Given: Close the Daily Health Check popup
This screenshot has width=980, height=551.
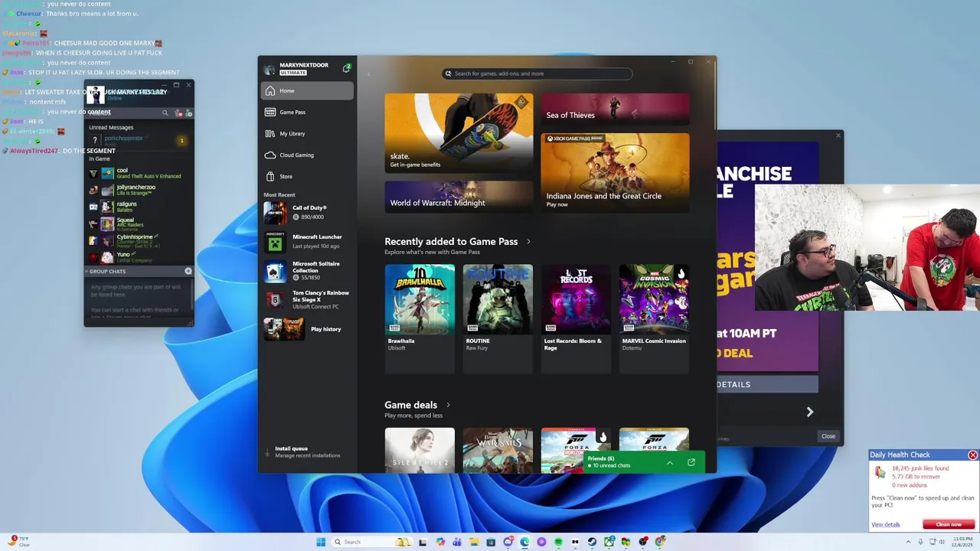Looking at the screenshot, I should 972,455.
